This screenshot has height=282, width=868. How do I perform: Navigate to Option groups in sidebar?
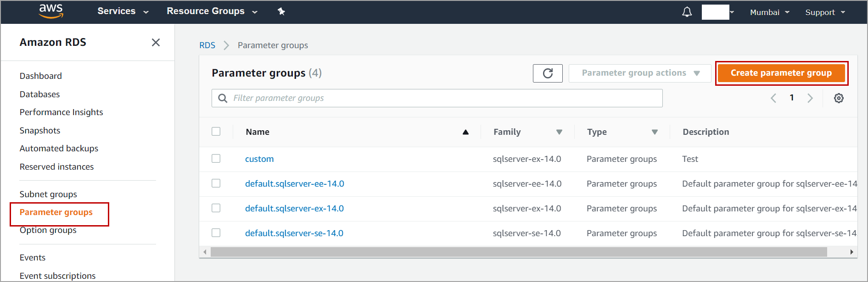click(x=48, y=230)
